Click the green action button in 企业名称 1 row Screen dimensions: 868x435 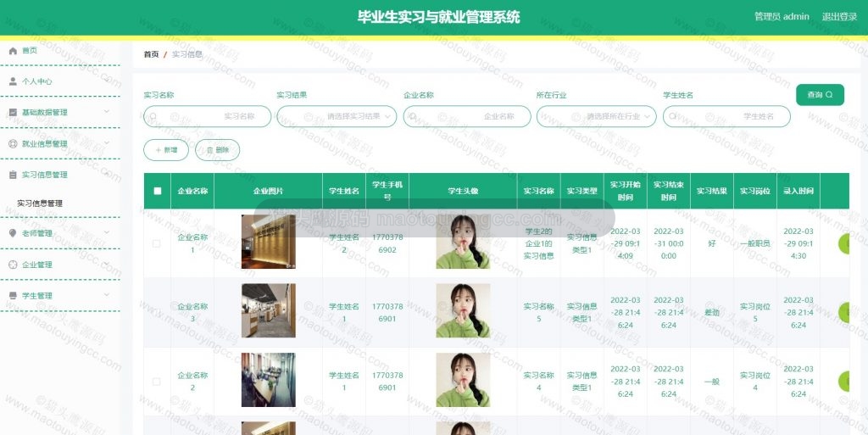point(843,243)
